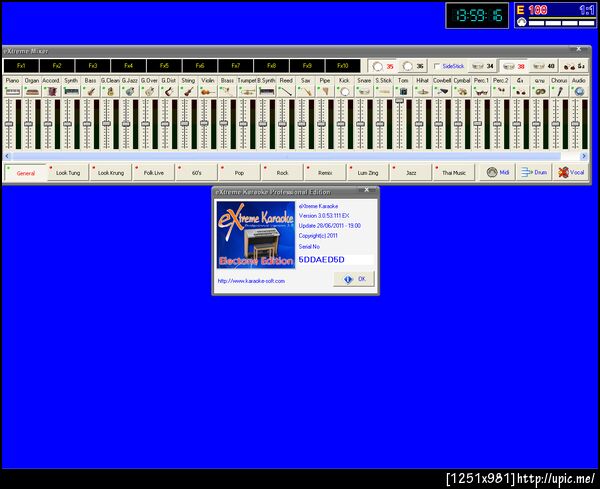The image size is (600, 489).
Task: Click the Fx5 effect slot
Action: click(164, 66)
